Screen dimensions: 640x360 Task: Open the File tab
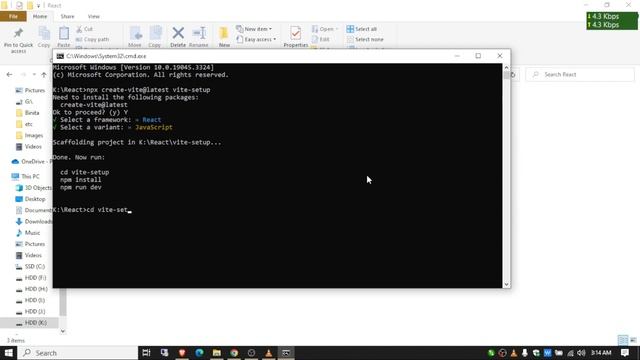click(x=13, y=16)
